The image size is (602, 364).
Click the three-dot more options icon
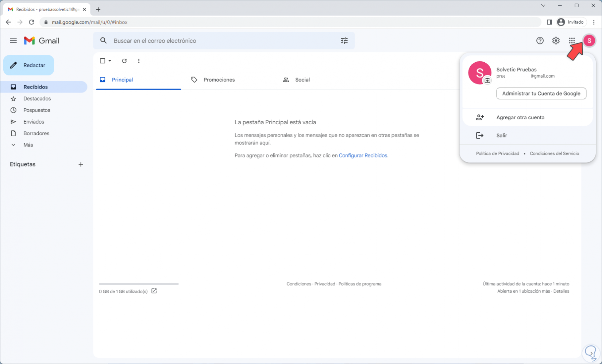[x=139, y=61]
